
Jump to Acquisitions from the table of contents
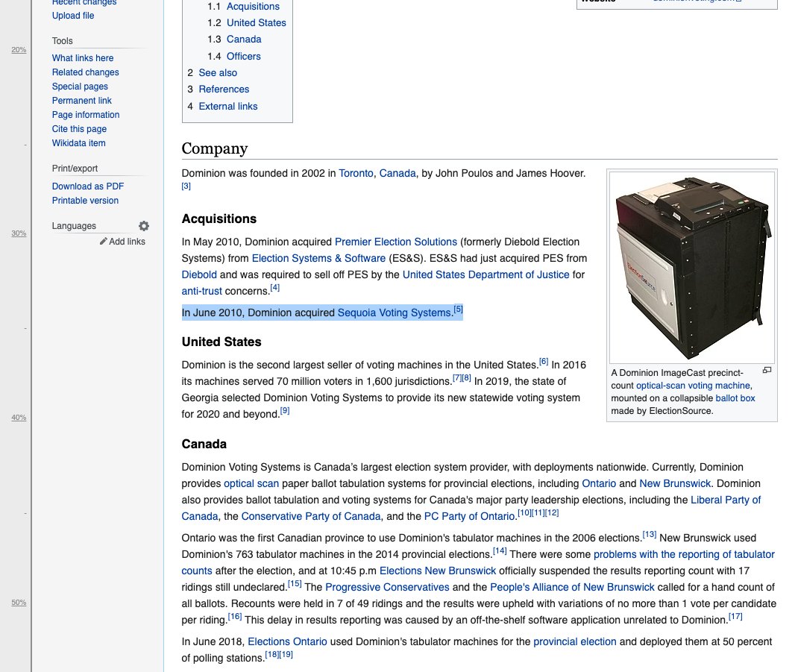(x=253, y=6)
